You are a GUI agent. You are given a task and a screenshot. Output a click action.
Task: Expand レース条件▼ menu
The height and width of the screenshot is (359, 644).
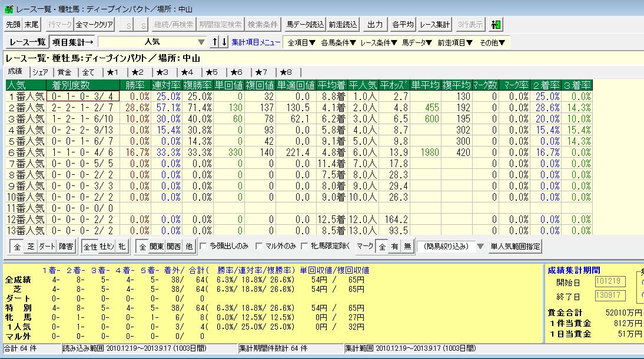[x=379, y=42]
